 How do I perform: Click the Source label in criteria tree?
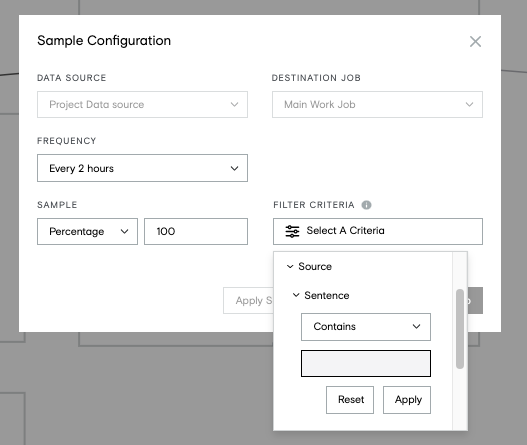tap(315, 267)
